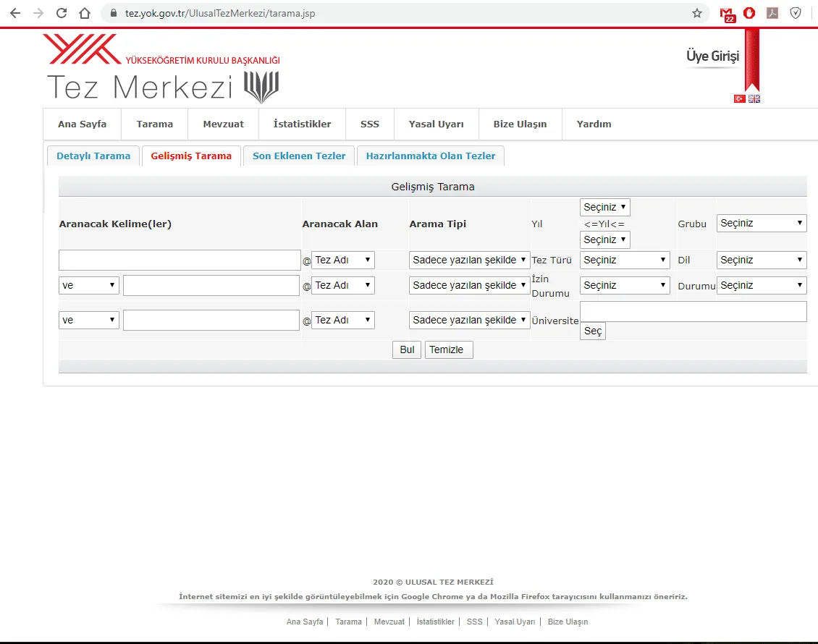Open footer Yasal Uyarı link

click(x=515, y=622)
